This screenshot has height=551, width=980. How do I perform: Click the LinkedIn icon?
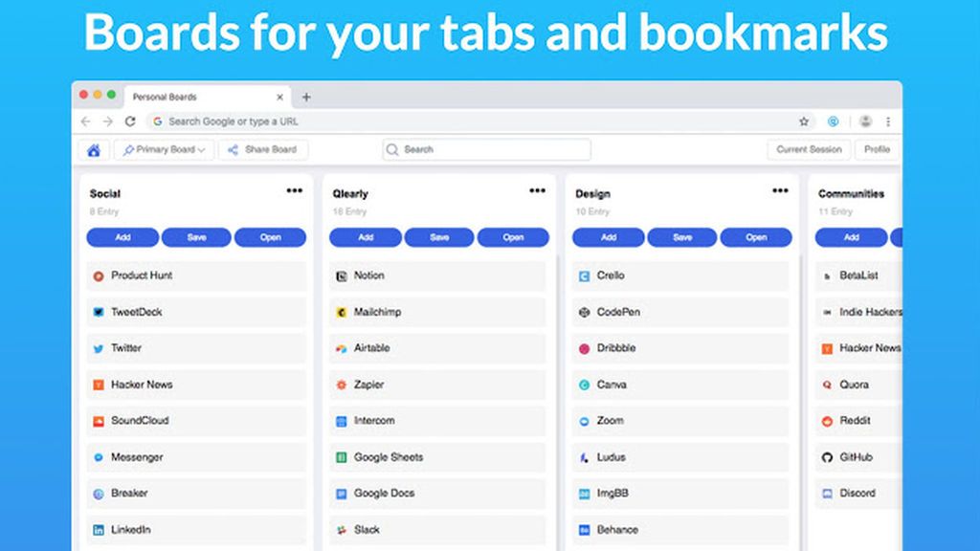(99, 530)
